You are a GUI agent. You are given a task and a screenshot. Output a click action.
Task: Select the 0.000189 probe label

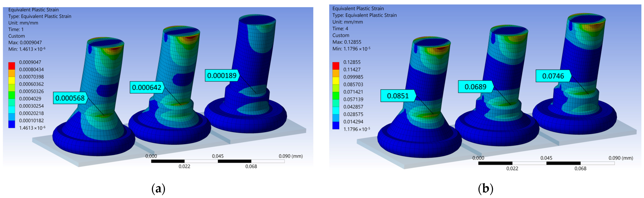[222, 76]
